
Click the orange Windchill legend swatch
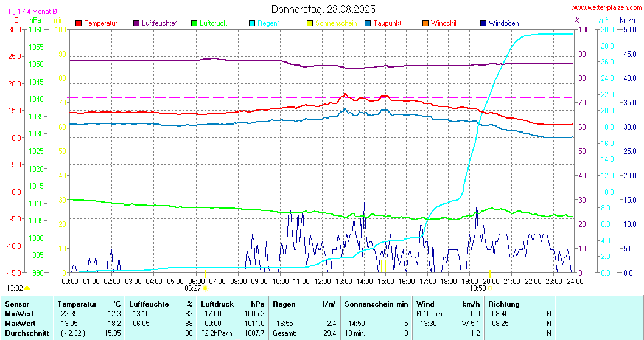tap(425, 23)
